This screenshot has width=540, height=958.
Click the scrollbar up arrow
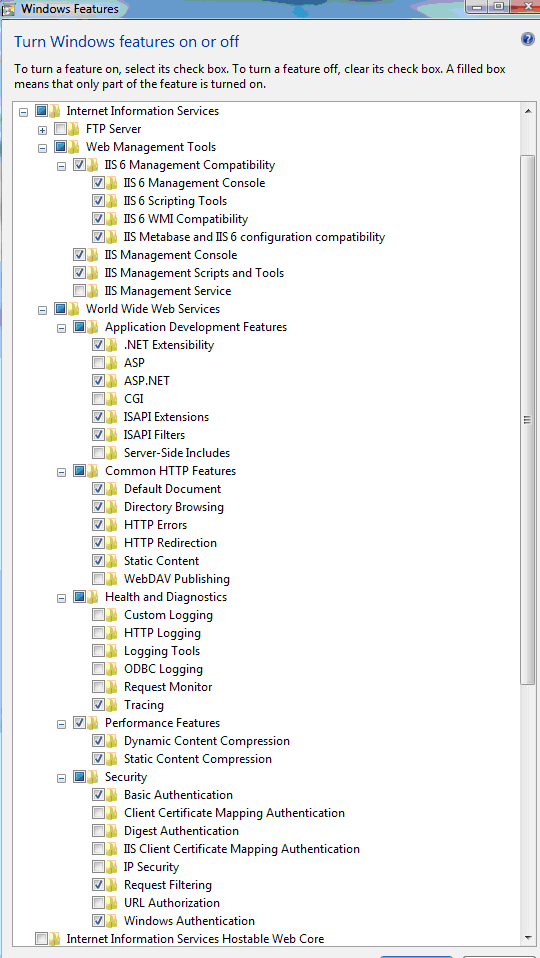[x=527, y=111]
